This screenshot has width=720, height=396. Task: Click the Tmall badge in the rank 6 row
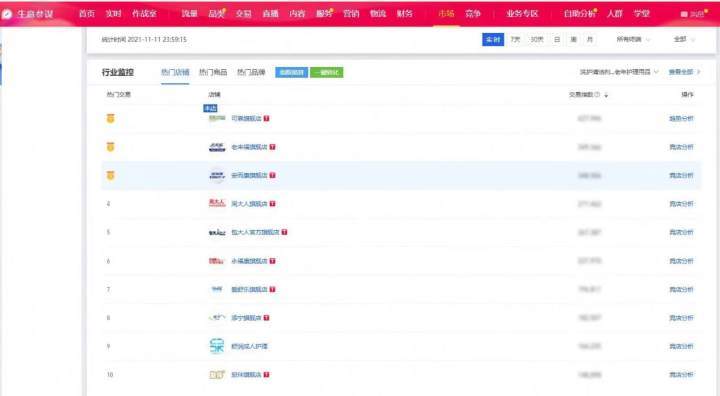272,261
